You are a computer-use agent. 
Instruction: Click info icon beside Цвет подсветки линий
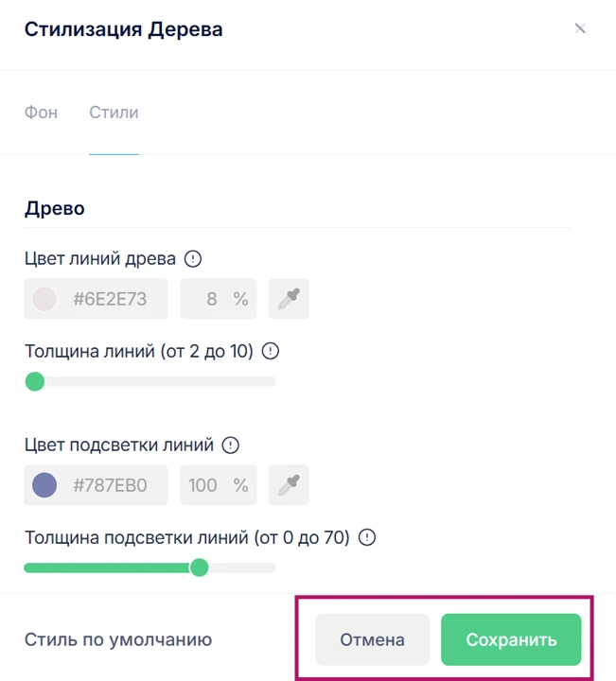(230, 445)
